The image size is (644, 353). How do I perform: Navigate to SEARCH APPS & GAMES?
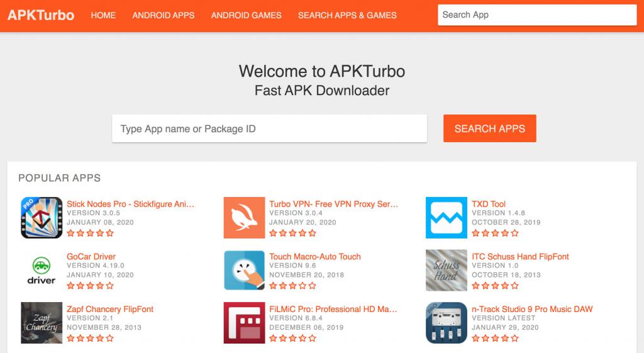347,15
